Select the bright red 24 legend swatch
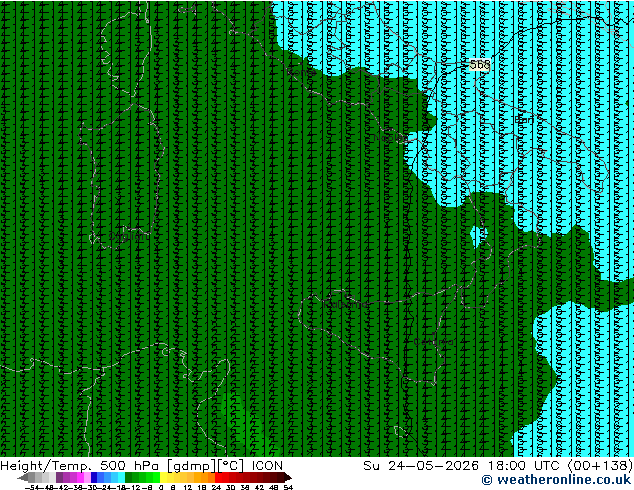The width and height of the screenshot is (634, 490). click(x=218, y=477)
